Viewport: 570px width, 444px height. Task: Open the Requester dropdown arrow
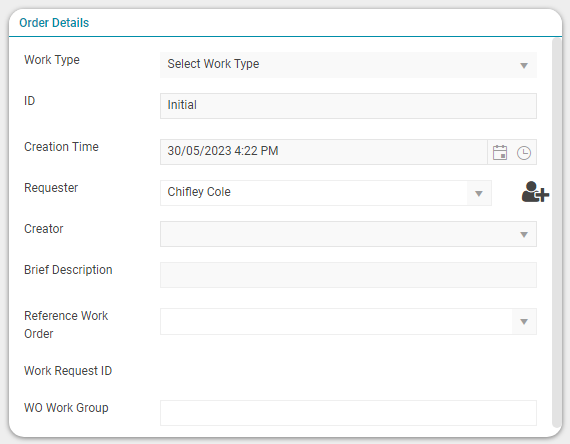click(x=479, y=193)
